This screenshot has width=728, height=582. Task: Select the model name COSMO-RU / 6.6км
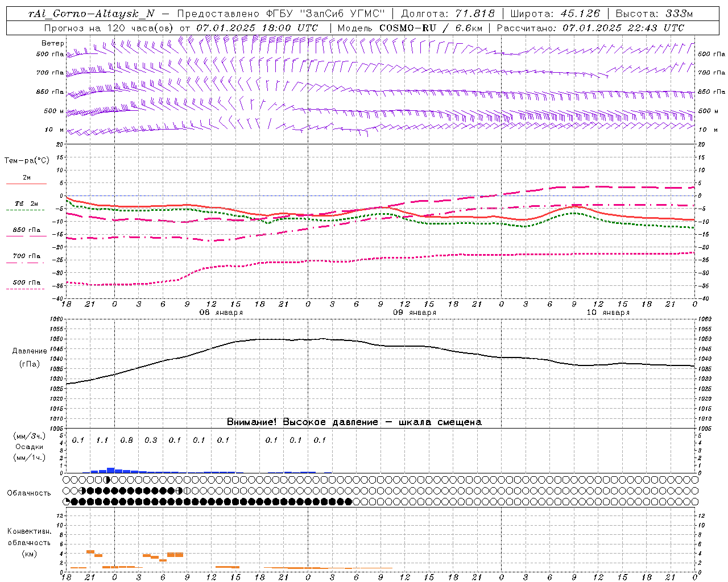coord(431,27)
